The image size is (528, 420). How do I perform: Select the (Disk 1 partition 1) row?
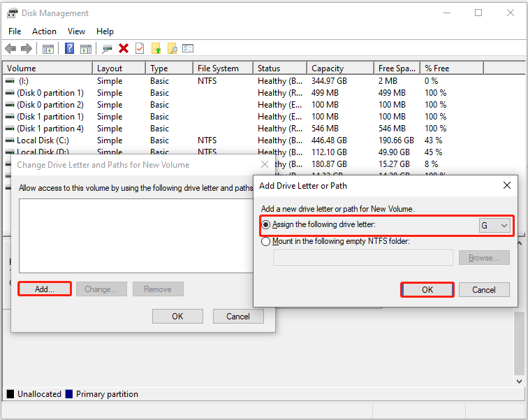264,117
